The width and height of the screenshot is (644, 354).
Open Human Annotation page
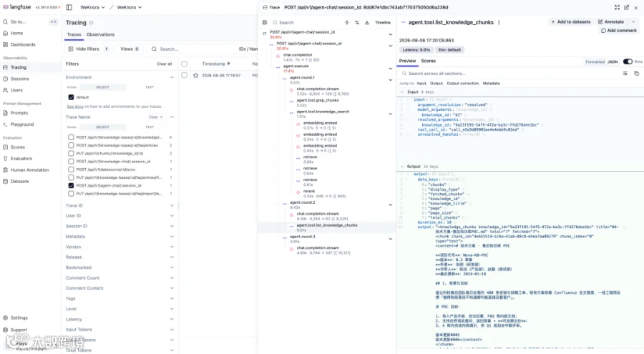coord(29,170)
